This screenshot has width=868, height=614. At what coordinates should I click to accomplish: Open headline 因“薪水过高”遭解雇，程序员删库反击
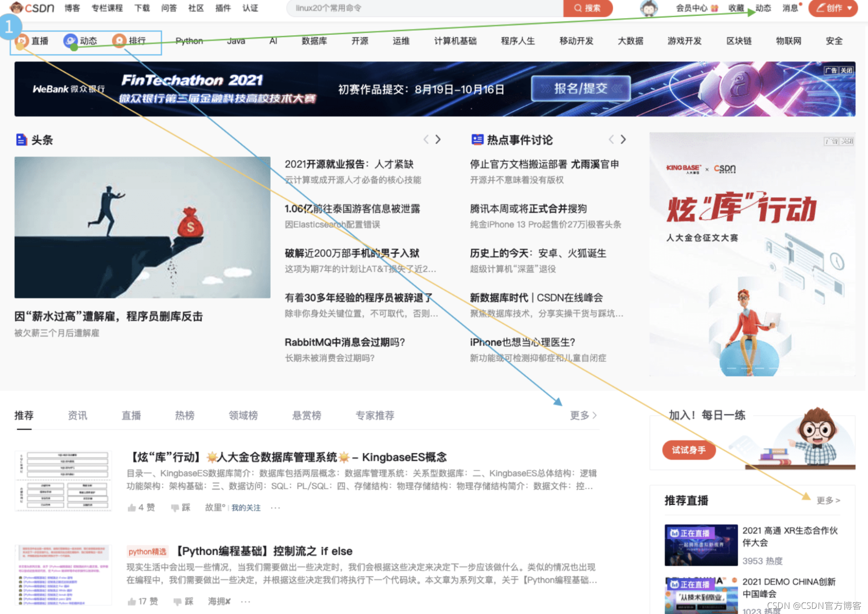click(109, 316)
